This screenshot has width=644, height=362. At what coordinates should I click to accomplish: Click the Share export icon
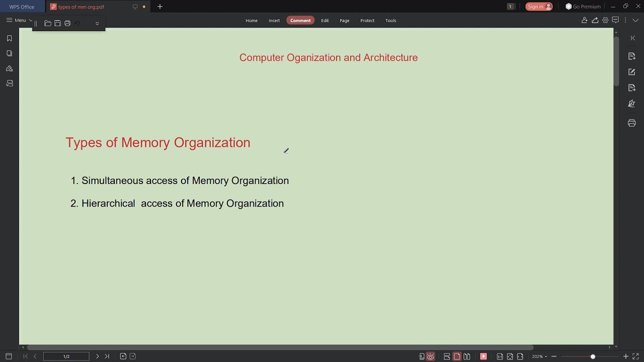(595, 21)
